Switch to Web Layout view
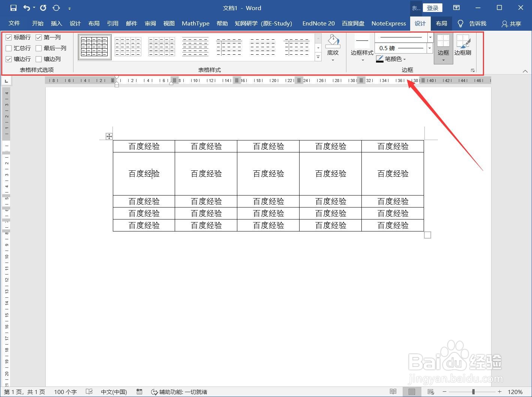The height and width of the screenshot is (397, 532). [x=431, y=392]
